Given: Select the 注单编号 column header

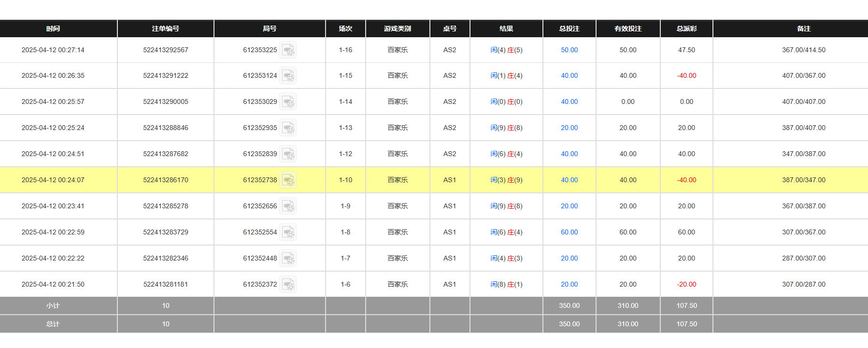Looking at the screenshot, I should point(165,29).
